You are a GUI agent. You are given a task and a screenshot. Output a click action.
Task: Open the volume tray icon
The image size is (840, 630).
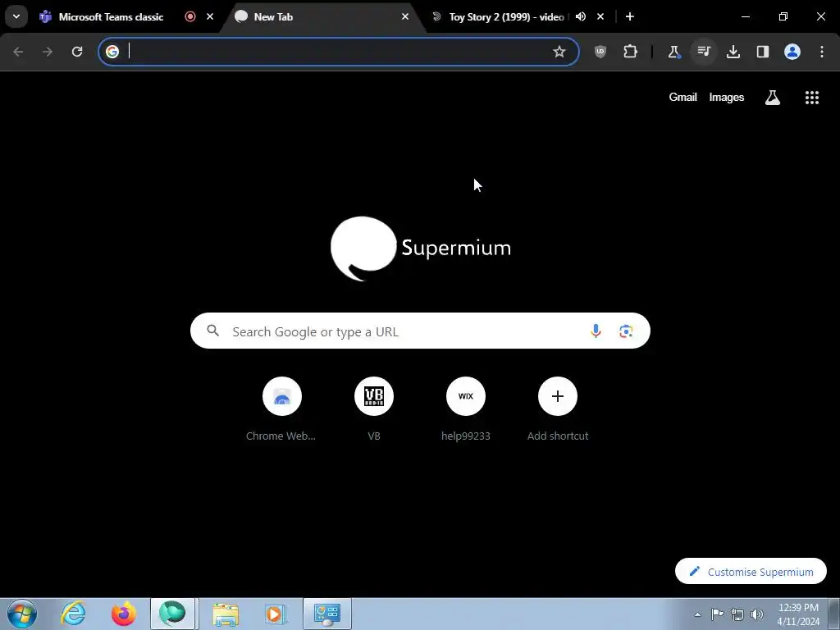pyautogui.click(x=757, y=614)
